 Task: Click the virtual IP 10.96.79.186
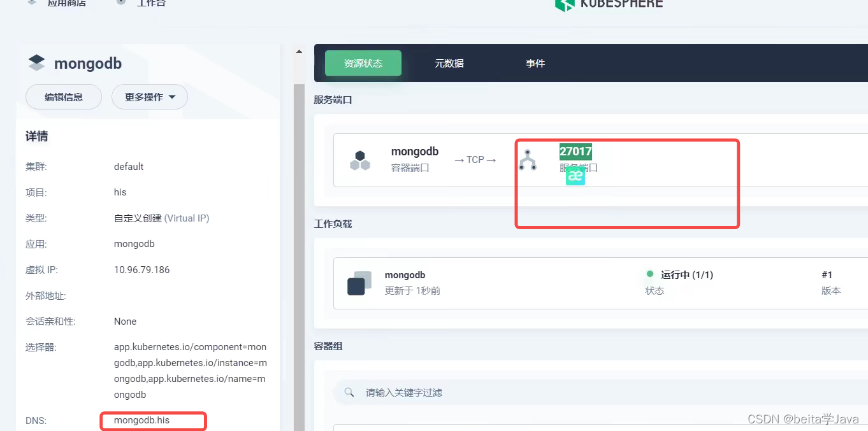[x=141, y=269]
